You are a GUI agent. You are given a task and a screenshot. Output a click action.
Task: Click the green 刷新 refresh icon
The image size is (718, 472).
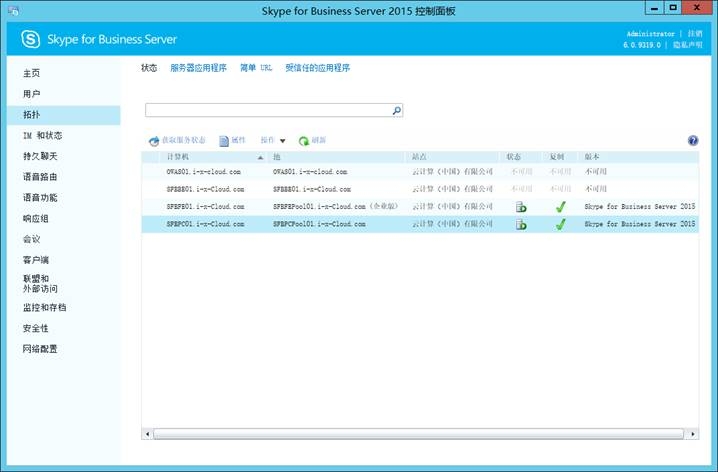(304, 141)
